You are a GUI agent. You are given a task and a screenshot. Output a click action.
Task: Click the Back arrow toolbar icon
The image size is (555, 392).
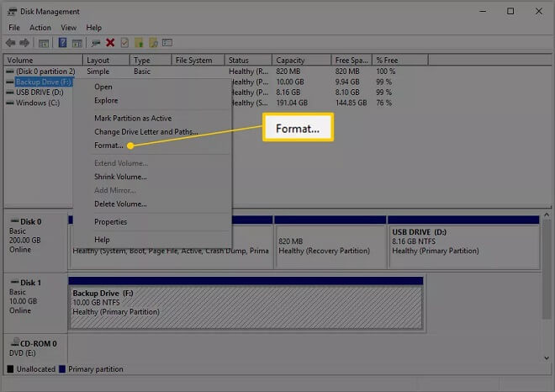[x=10, y=43]
